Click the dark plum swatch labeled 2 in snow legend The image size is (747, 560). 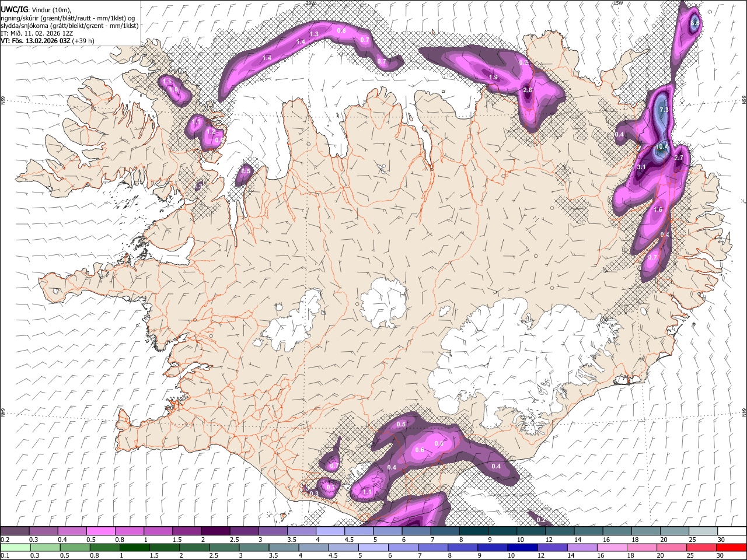coord(215,531)
